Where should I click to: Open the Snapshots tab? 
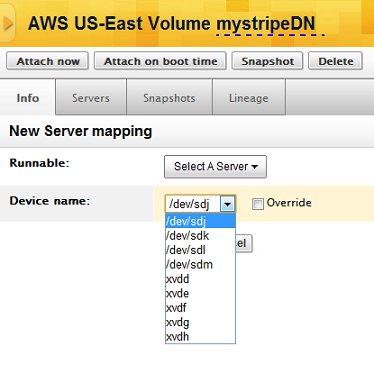pos(169,98)
